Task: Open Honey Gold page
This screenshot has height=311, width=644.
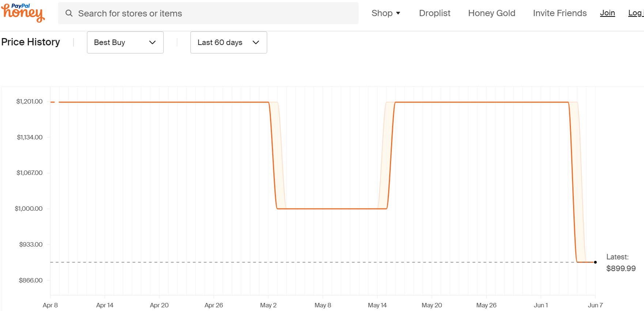Action: tap(492, 13)
